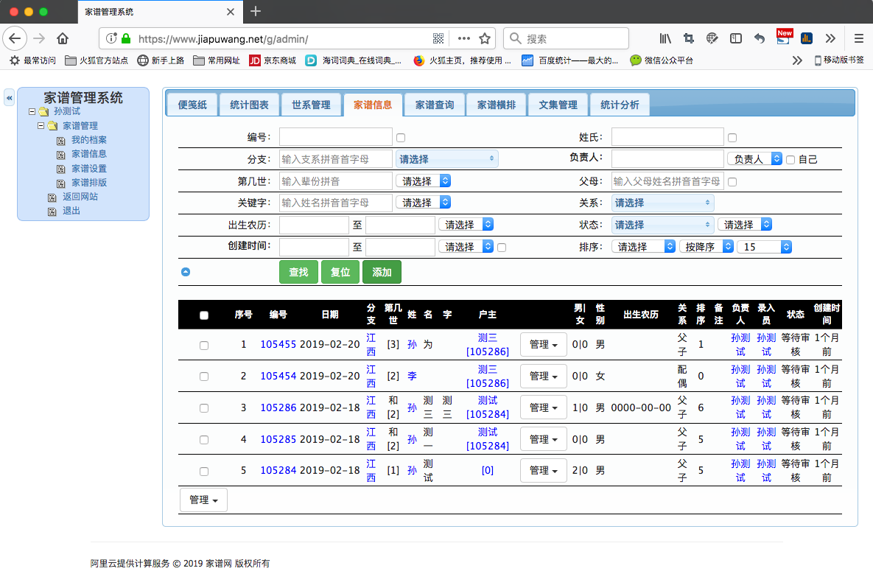This screenshot has width=873, height=588.
Task: View site info icon in address bar
Action: (111, 38)
